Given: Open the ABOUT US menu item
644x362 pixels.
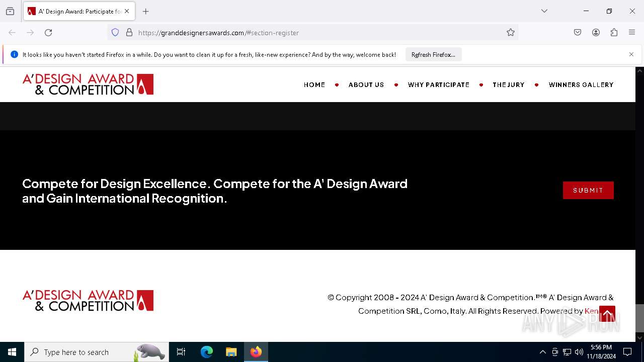Looking at the screenshot, I should click(366, 85).
